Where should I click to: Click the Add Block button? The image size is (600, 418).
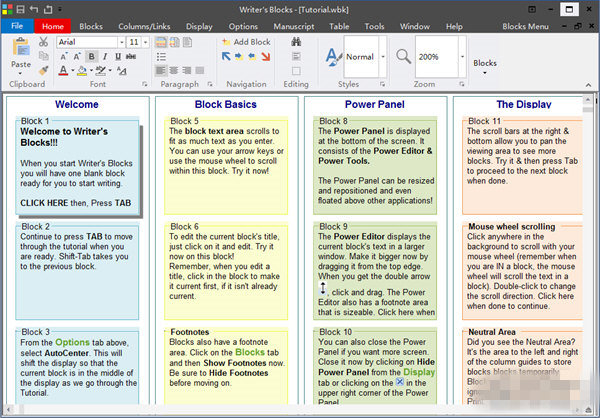point(246,42)
